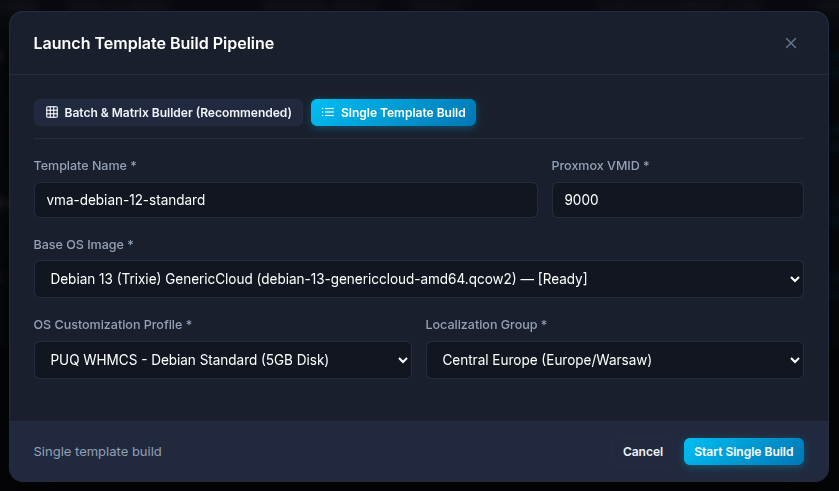Screen dimensions: 839x491
Task: Expand the OS Customization Profile dropdown
Action: (x=223, y=360)
